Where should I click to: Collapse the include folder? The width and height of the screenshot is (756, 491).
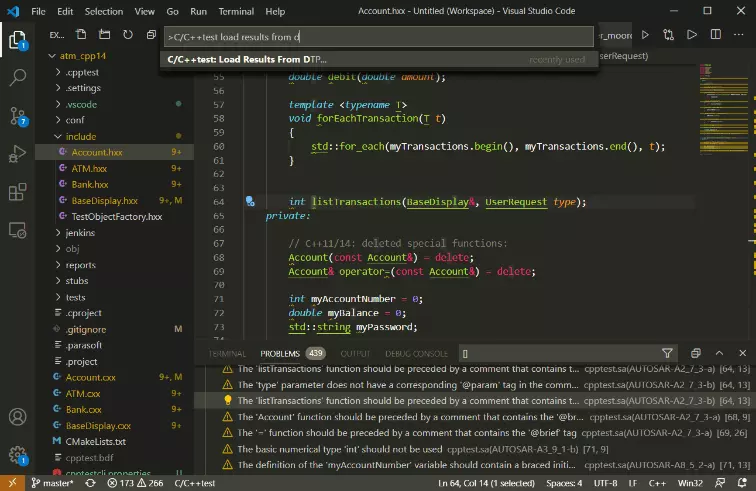81,136
